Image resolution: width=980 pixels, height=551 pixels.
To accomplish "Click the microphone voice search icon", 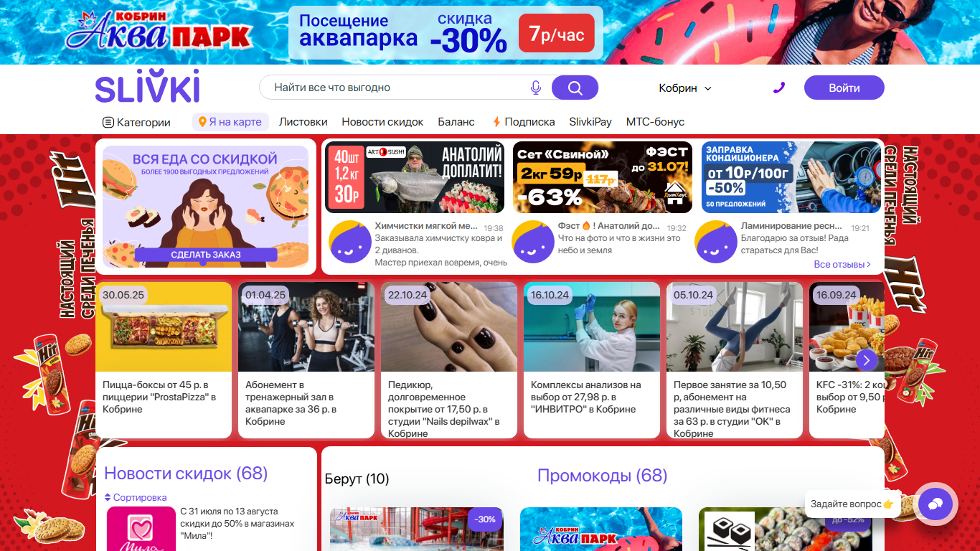I will [x=535, y=88].
